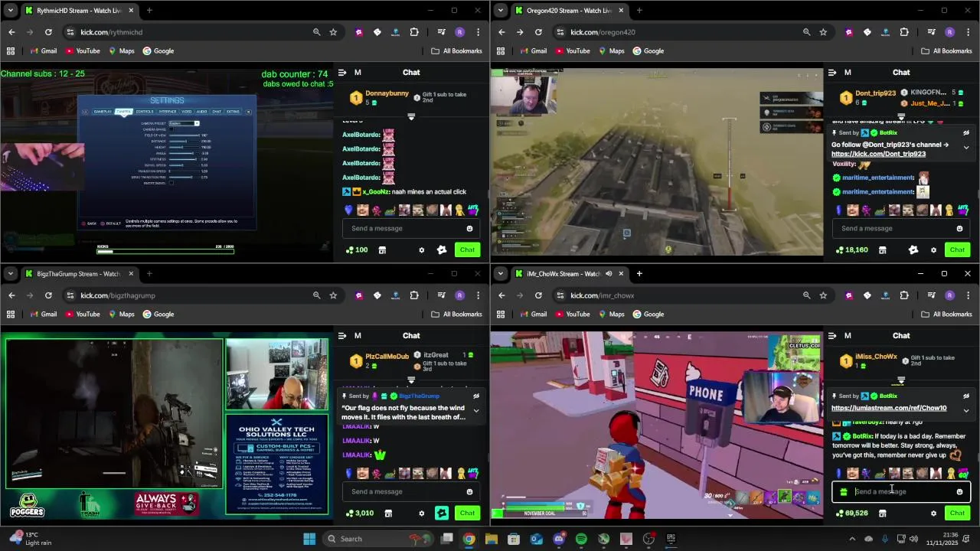Viewport: 980px width, 551px height.
Task: Open Outlook from the taskbar
Action: 536,539
